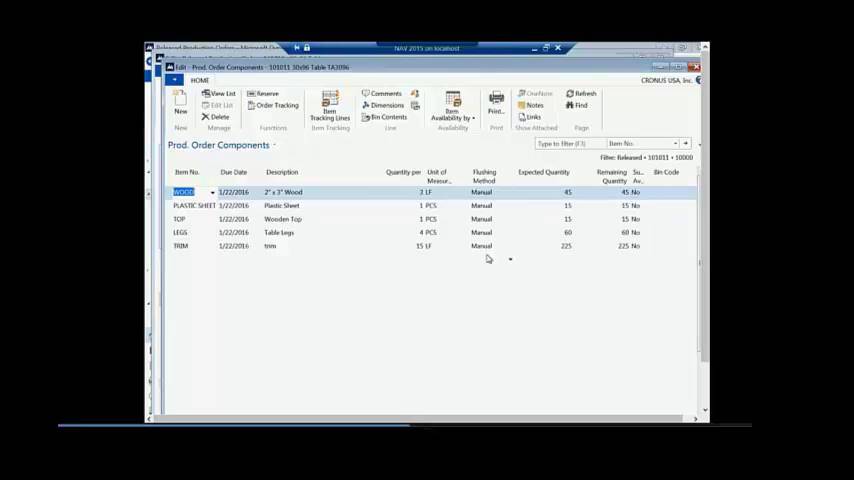Click the Wooden Top description cell
Screen dimensions: 854x480
click(283, 219)
